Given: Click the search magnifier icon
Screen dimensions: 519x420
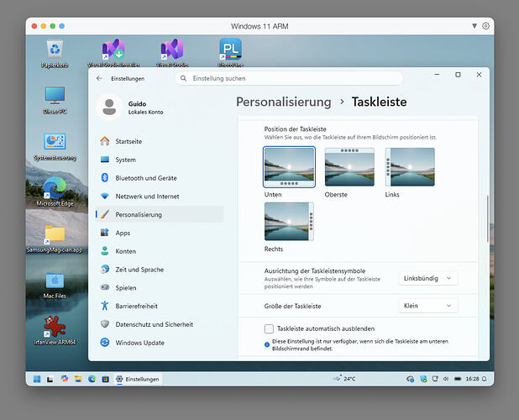Looking at the screenshot, I should click(x=183, y=78).
